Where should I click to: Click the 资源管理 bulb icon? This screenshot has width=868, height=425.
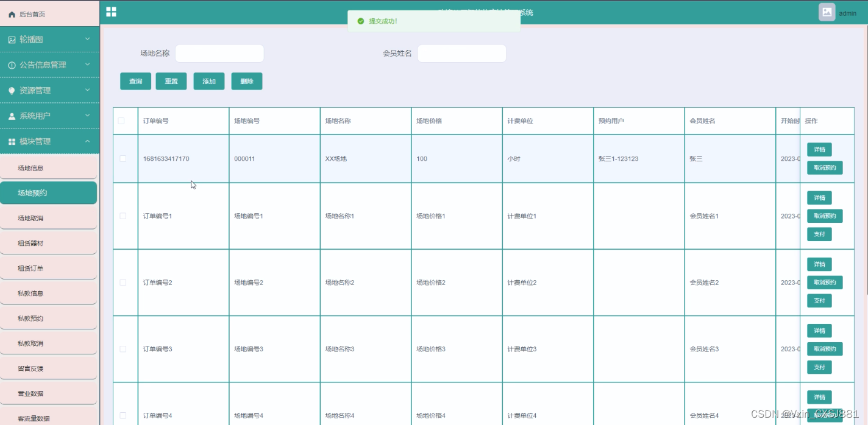coord(12,91)
